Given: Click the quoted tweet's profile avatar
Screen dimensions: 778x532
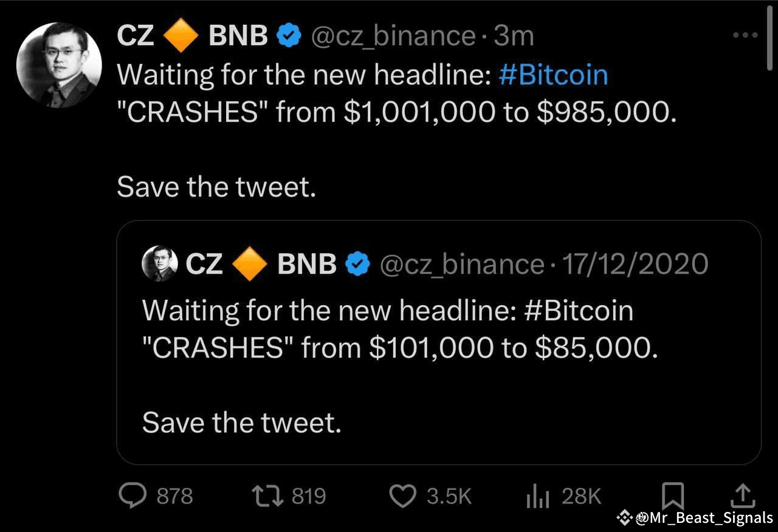Looking at the screenshot, I should click(x=159, y=263).
